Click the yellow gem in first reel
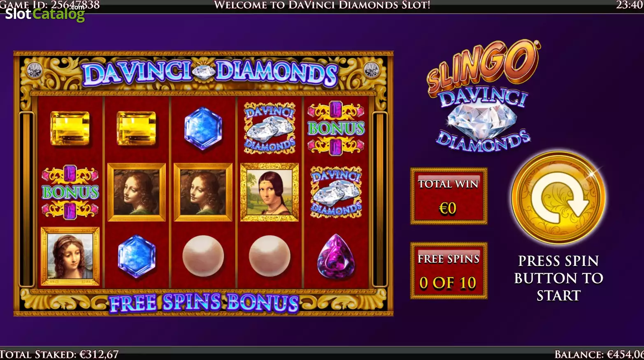 70,129
